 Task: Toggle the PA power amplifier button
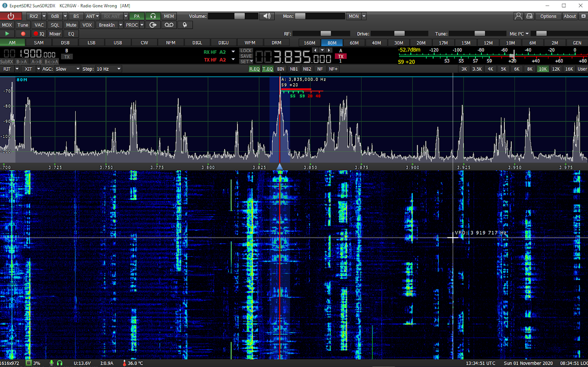click(137, 16)
